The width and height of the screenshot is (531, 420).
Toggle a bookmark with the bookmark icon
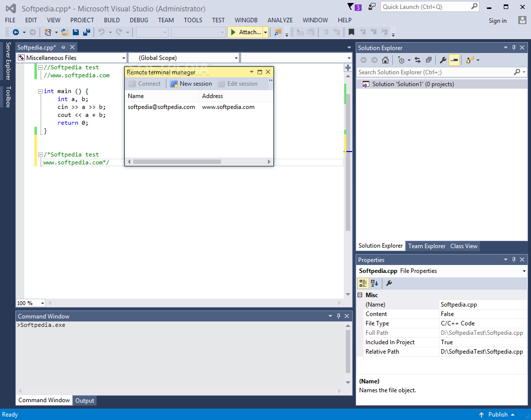click(352, 32)
